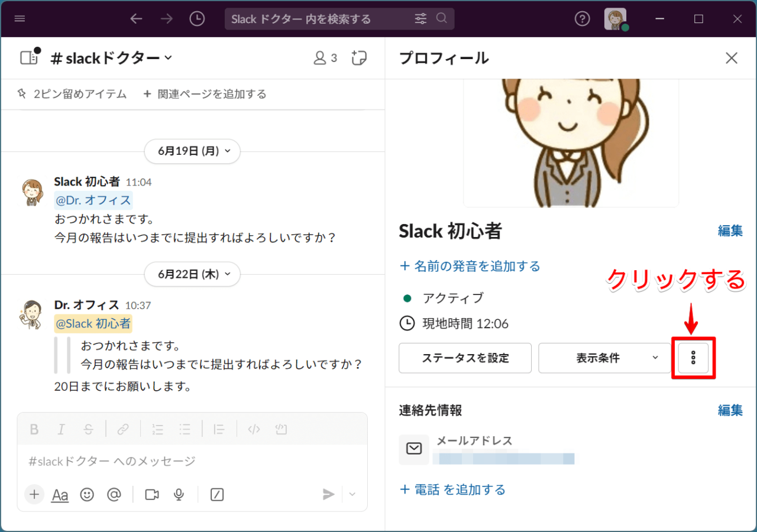Image resolution: width=757 pixels, height=532 pixels.
Task: Open history clock icon
Action: click(x=197, y=19)
